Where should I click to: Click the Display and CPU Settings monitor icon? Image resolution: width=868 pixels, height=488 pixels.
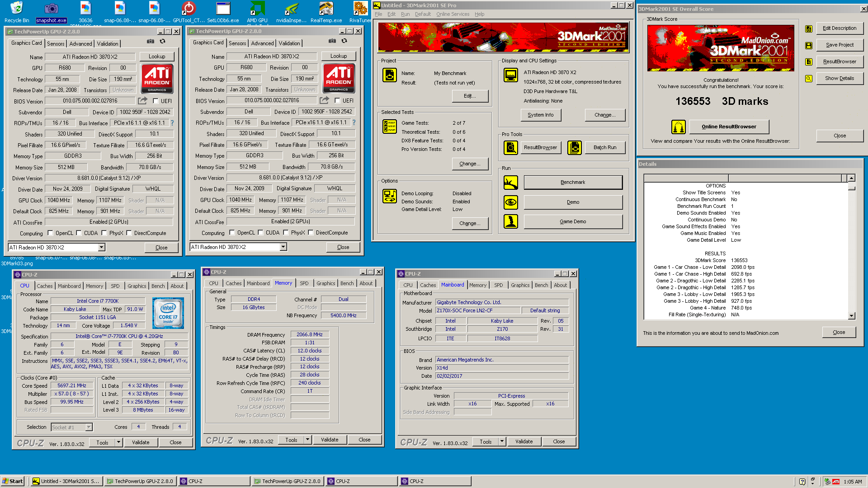click(511, 75)
